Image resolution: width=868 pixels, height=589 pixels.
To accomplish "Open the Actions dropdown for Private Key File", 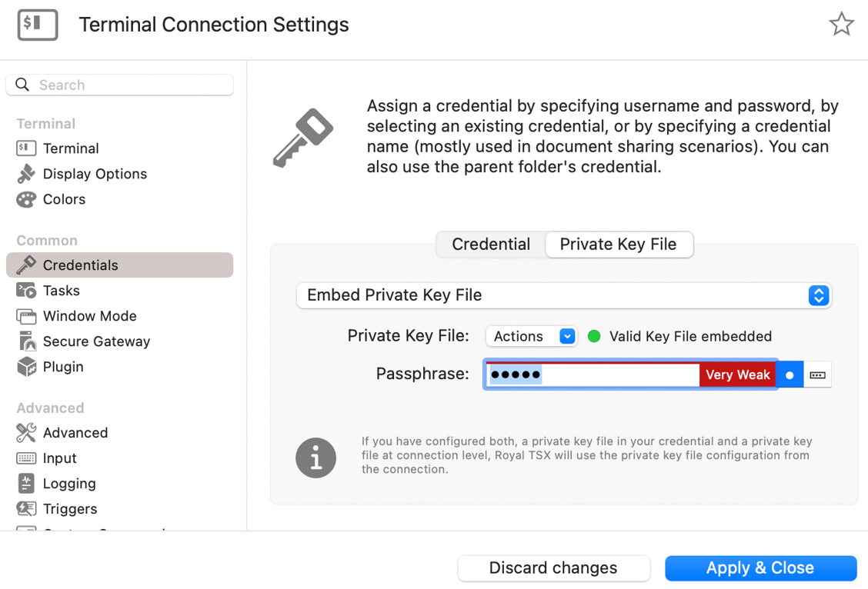I will [x=532, y=336].
